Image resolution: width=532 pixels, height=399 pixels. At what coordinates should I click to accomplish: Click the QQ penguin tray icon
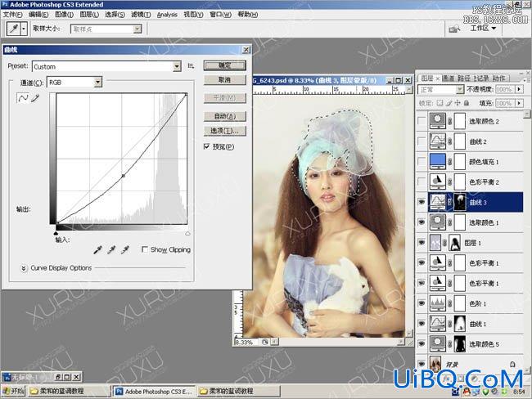tap(467, 392)
